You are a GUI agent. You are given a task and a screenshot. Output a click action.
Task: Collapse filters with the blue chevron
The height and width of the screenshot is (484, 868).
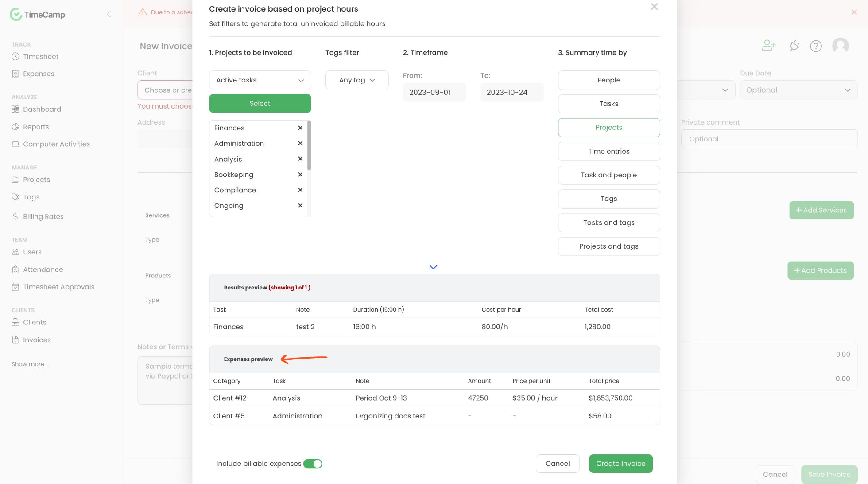[x=433, y=267]
